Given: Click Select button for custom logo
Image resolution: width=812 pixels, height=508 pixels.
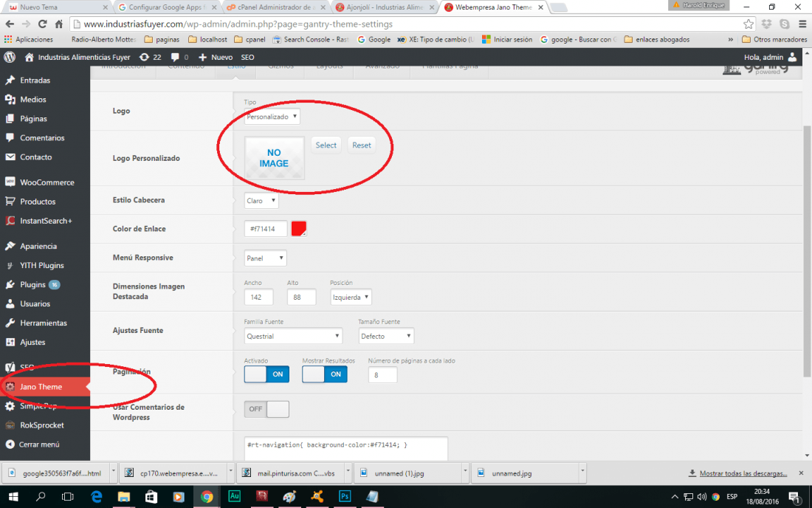Looking at the screenshot, I should [x=326, y=145].
